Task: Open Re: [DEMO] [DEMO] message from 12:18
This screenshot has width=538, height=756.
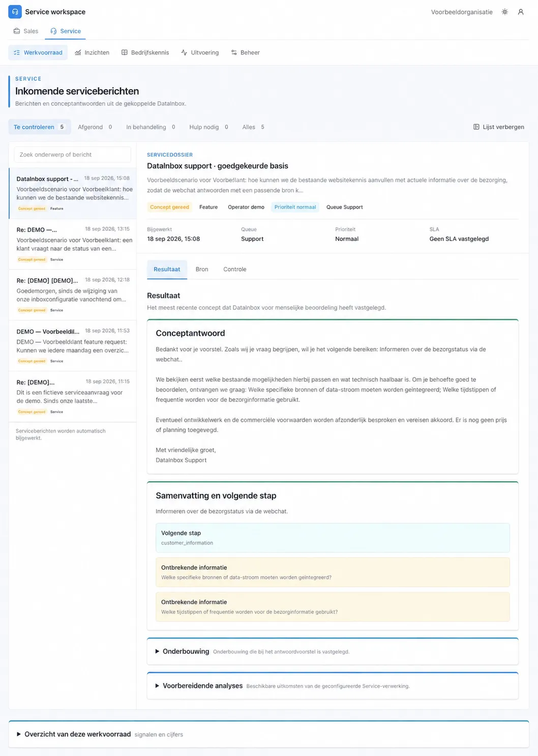Action: pos(73,295)
